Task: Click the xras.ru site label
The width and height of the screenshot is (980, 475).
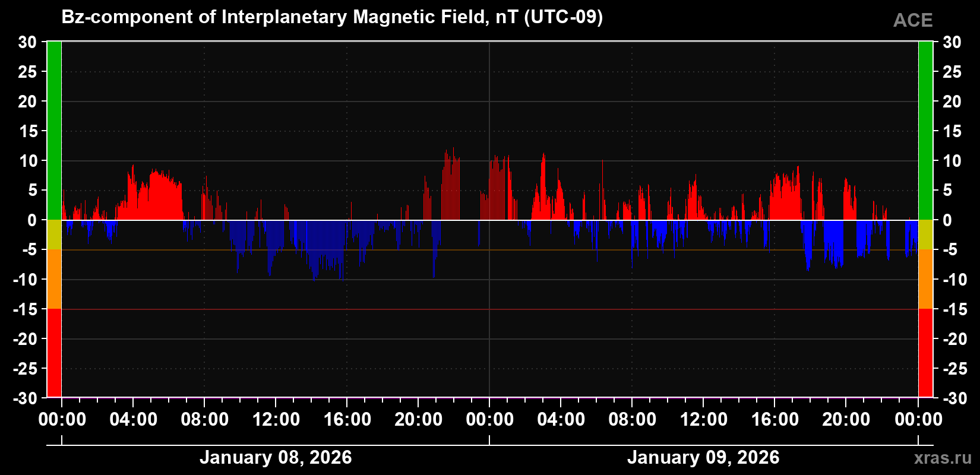Action: pyautogui.click(x=943, y=458)
